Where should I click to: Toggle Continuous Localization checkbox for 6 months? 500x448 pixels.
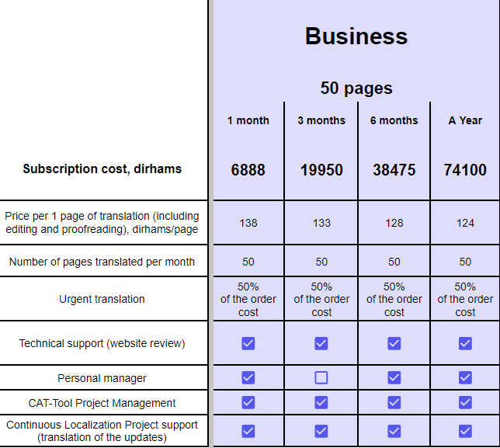click(394, 431)
